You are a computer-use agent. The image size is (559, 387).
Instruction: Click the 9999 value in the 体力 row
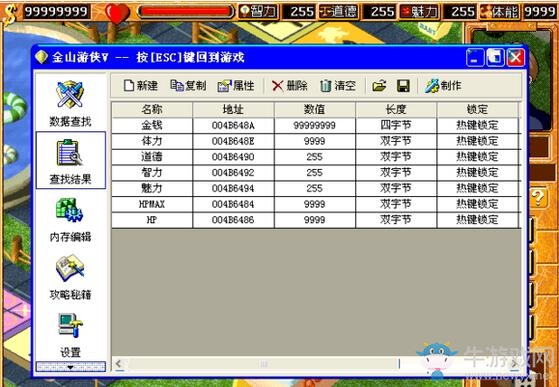314,141
